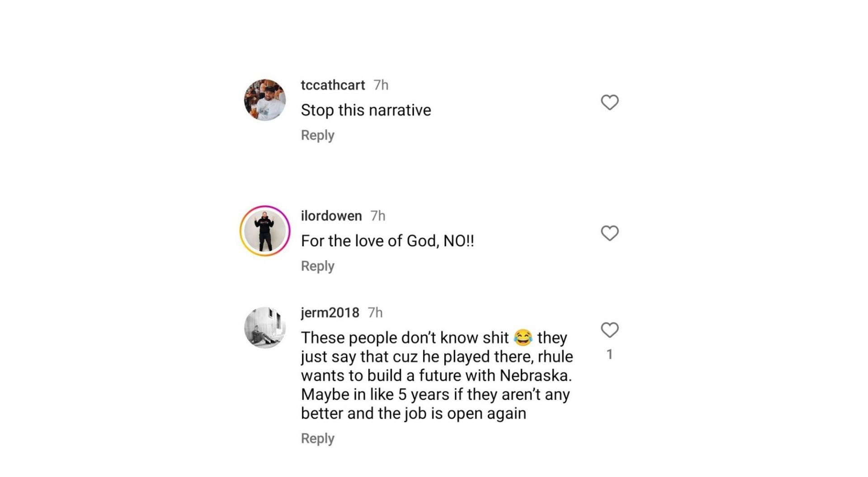
Task: Click the 7h timestamp beside ilordowen
Action: pyautogui.click(x=378, y=216)
